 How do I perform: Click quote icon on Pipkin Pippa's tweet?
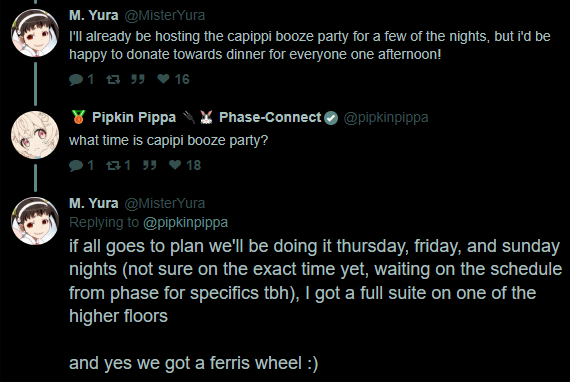pos(149,165)
